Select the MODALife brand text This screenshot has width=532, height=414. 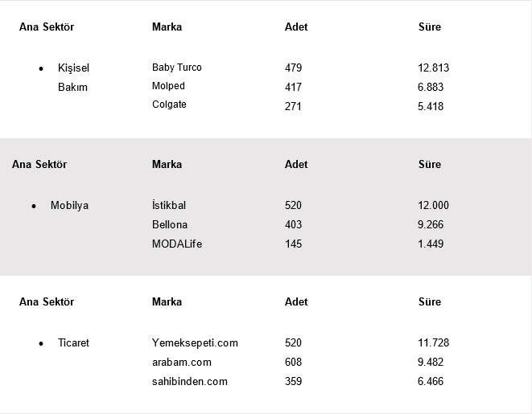click(177, 244)
